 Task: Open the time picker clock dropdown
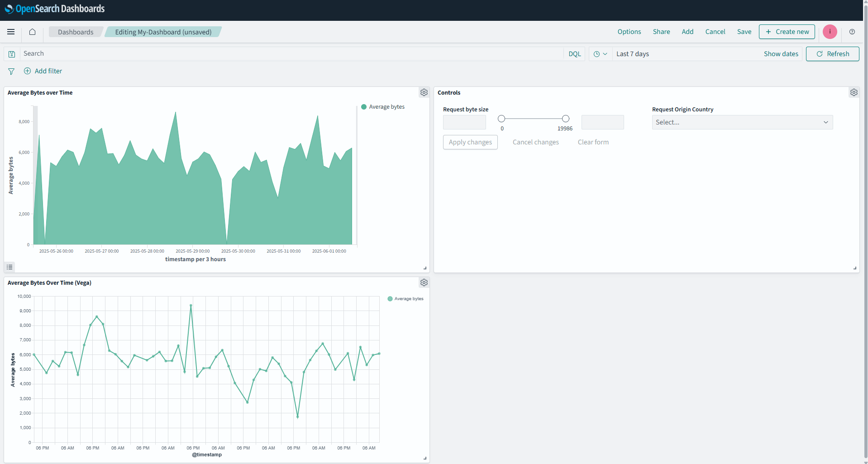pos(600,53)
